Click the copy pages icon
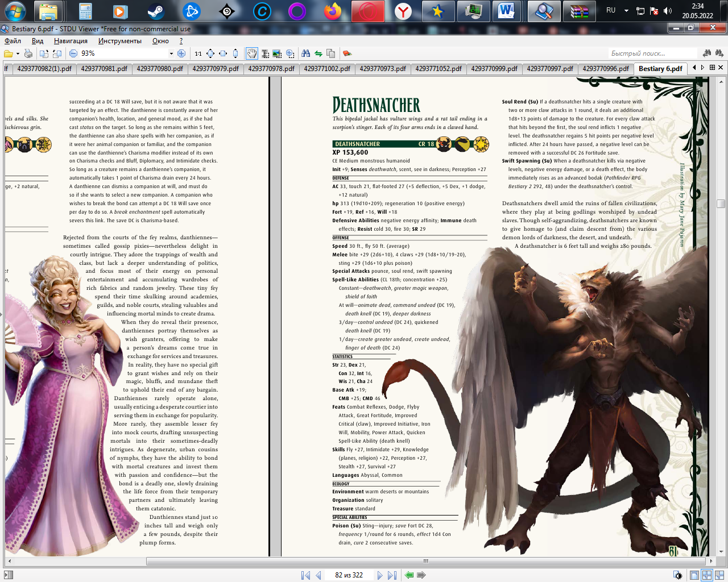The width and height of the screenshot is (728, 582). click(x=330, y=53)
